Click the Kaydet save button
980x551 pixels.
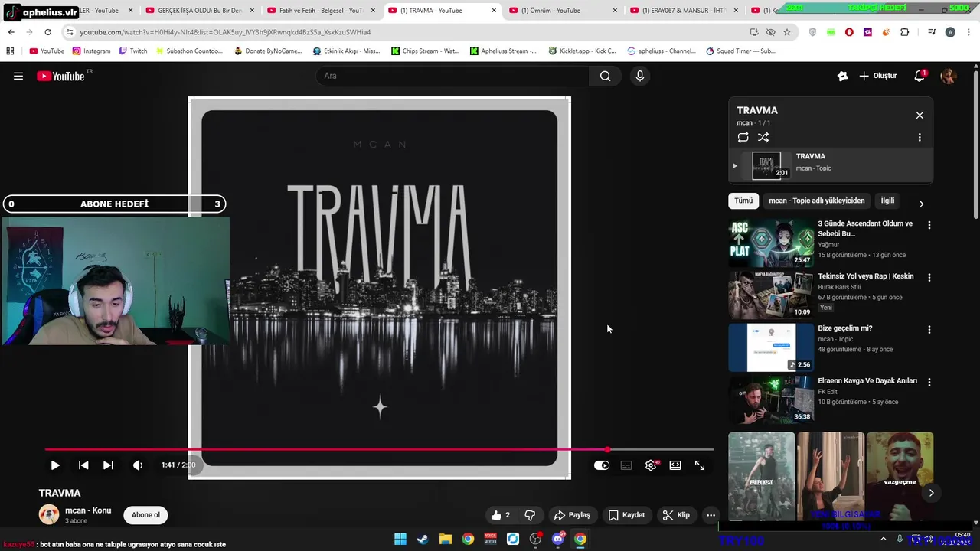click(x=626, y=515)
